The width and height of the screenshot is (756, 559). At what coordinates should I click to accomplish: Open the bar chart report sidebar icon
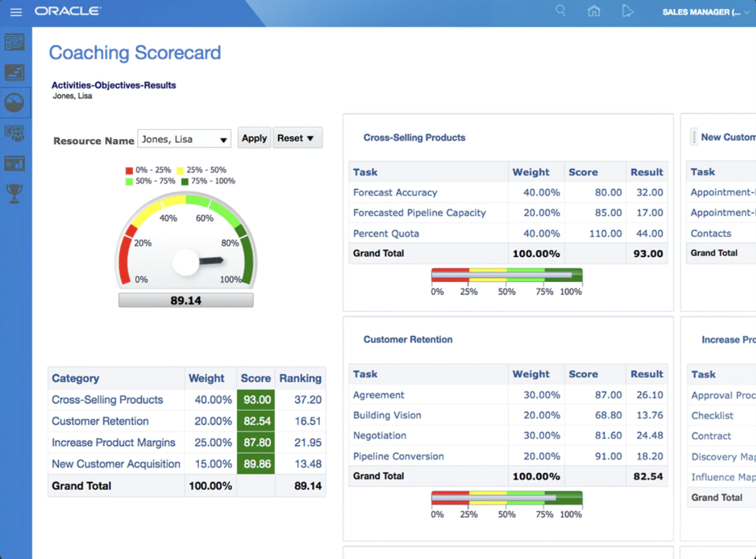15,163
